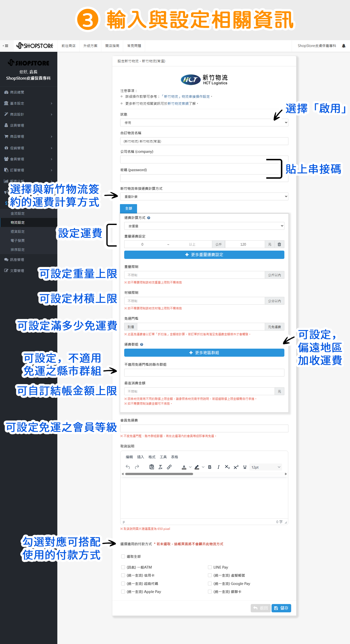350x644 pixels.
Task: Click the 儲存 save button
Action: point(281,608)
